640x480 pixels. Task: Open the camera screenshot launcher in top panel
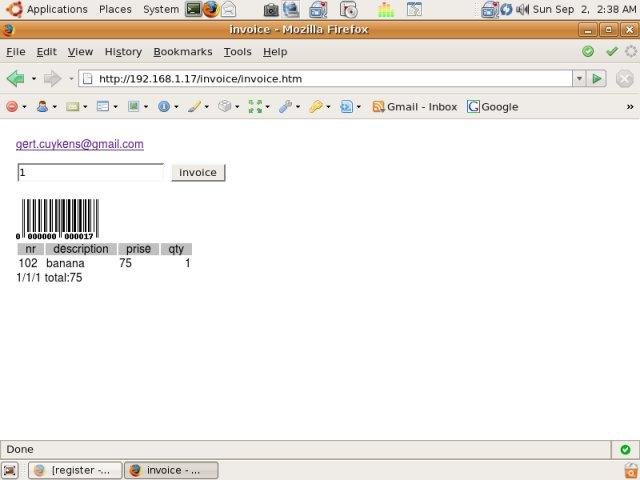tap(271, 10)
